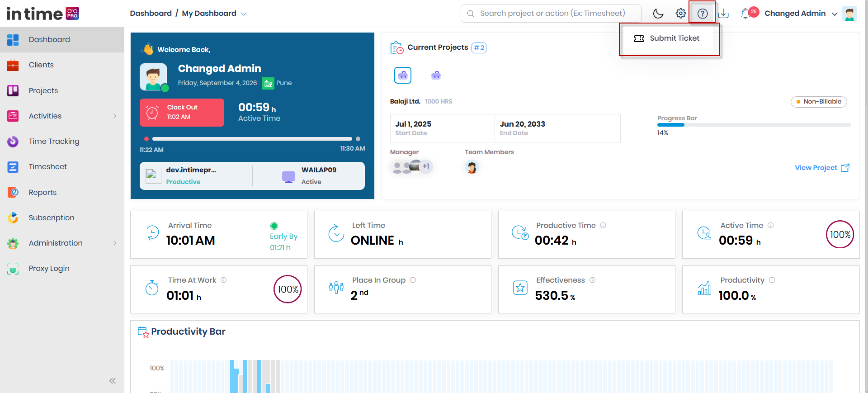Collapse the sidebar with double chevron
Screen dimensions: 868x393
(x=112, y=381)
